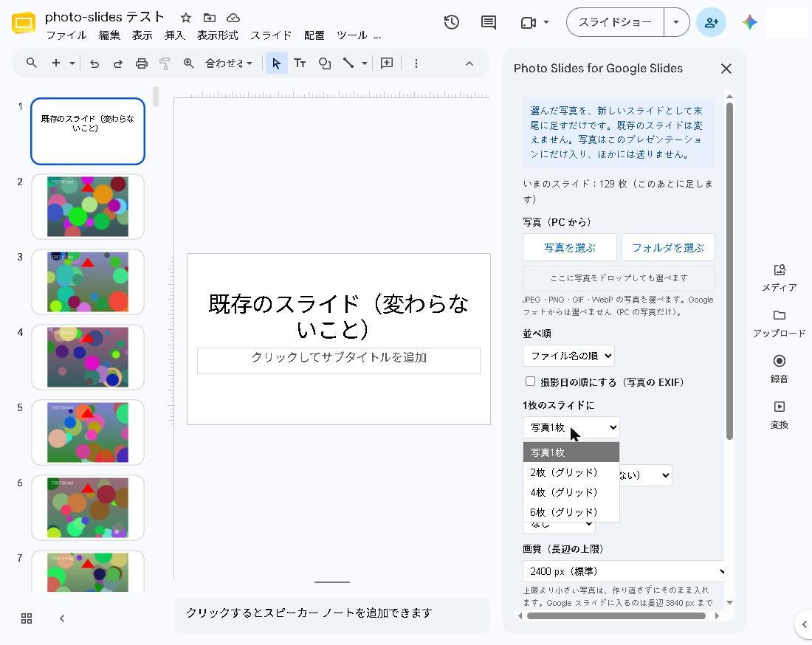Screen dimensions: 812x645
Task: Open the Gemini sparkle icon
Action: 750,22
